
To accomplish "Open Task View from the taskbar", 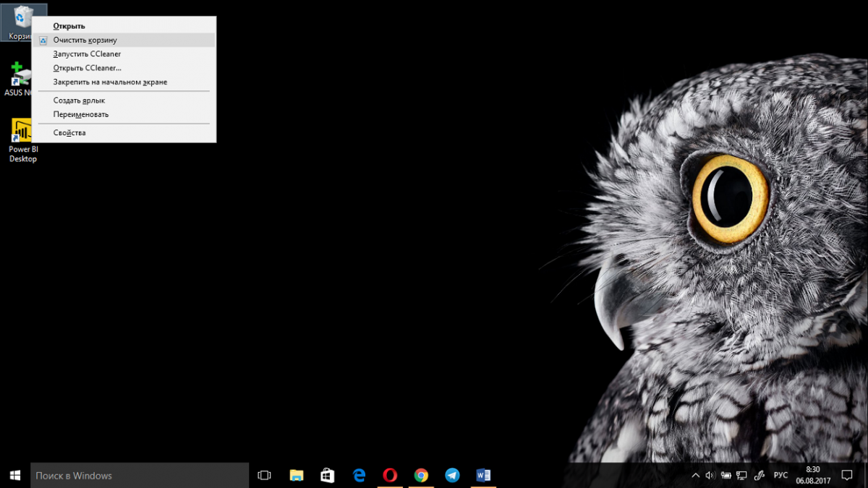I will pyautogui.click(x=264, y=475).
